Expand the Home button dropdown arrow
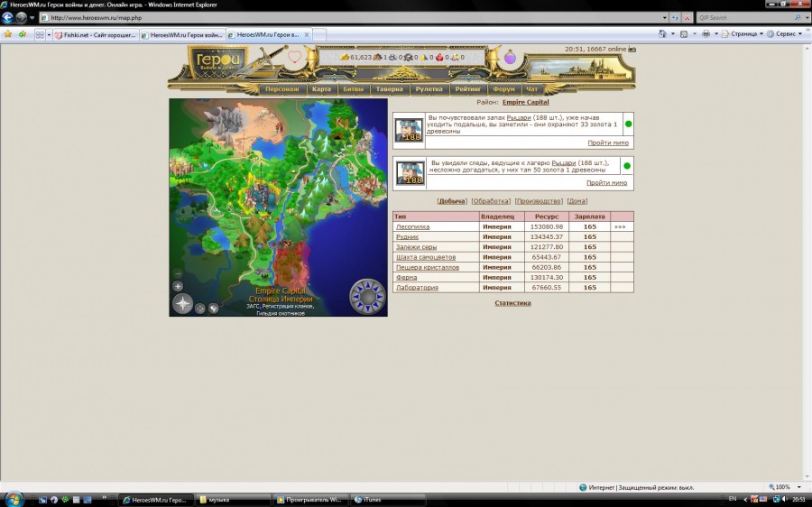The width and height of the screenshot is (812, 507). click(x=673, y=33)
